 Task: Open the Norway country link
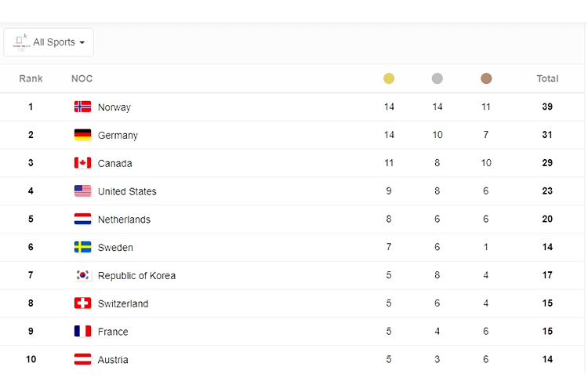(x=114, y=107)
